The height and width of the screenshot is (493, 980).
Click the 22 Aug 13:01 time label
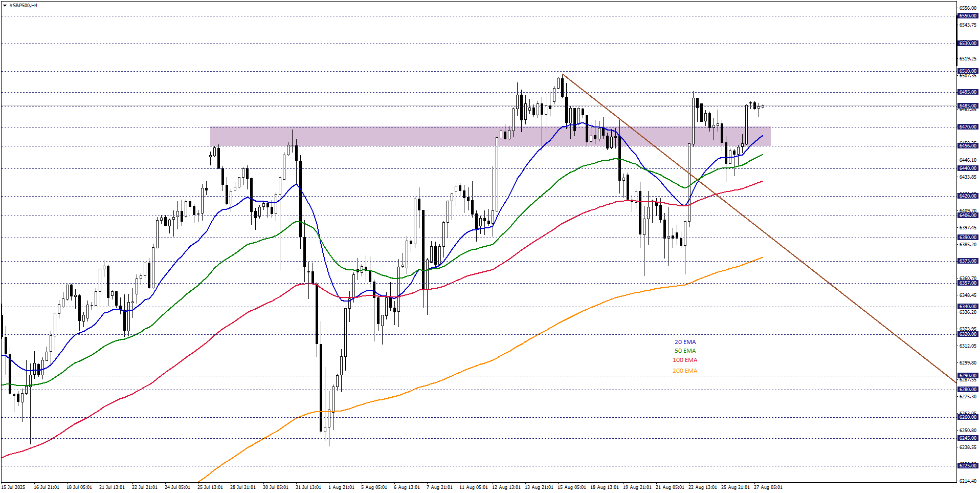click(x=702, y=487)
